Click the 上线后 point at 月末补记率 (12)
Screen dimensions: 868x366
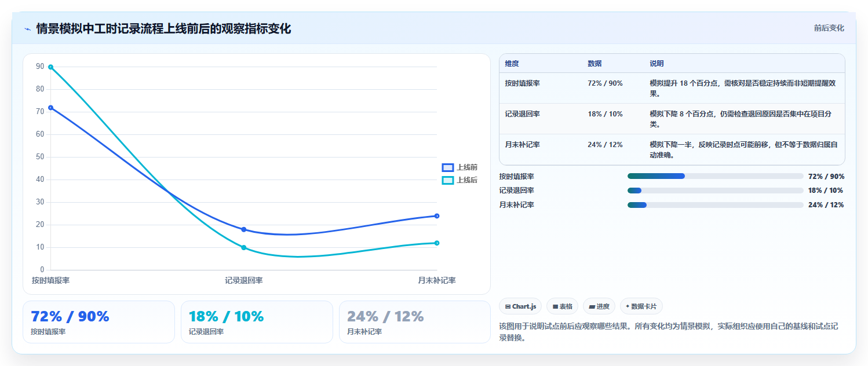437,243
